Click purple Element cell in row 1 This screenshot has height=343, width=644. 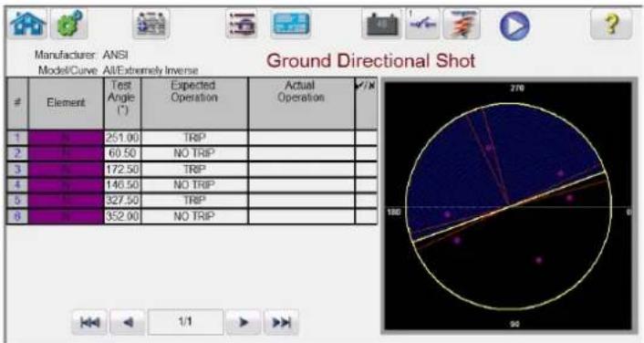point(66,138)
